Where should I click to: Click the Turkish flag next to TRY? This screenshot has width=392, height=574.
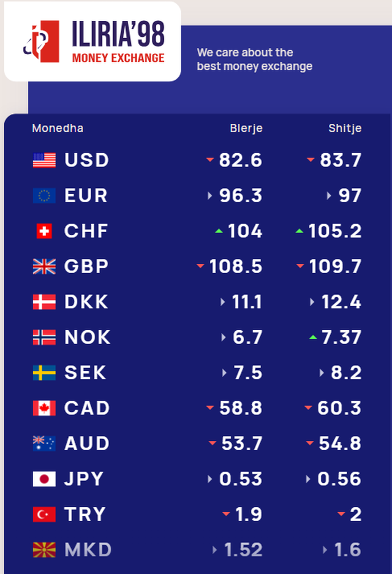44,515
